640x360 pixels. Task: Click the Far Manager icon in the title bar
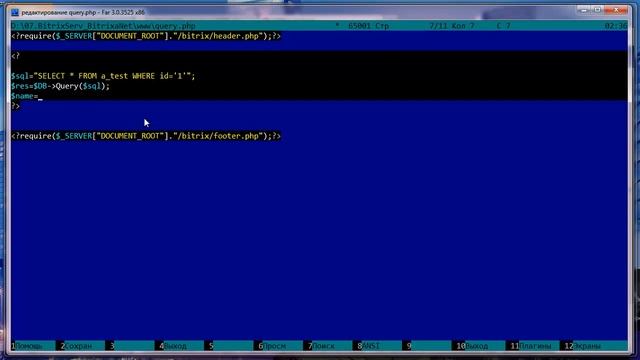click(x=15, y=12)
